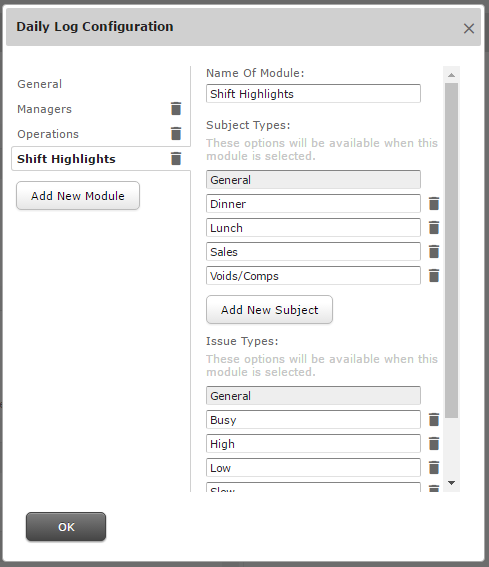Close the Daily Log Configuration dialog
Screen dimensions: 489x567
tap(469, 28)
